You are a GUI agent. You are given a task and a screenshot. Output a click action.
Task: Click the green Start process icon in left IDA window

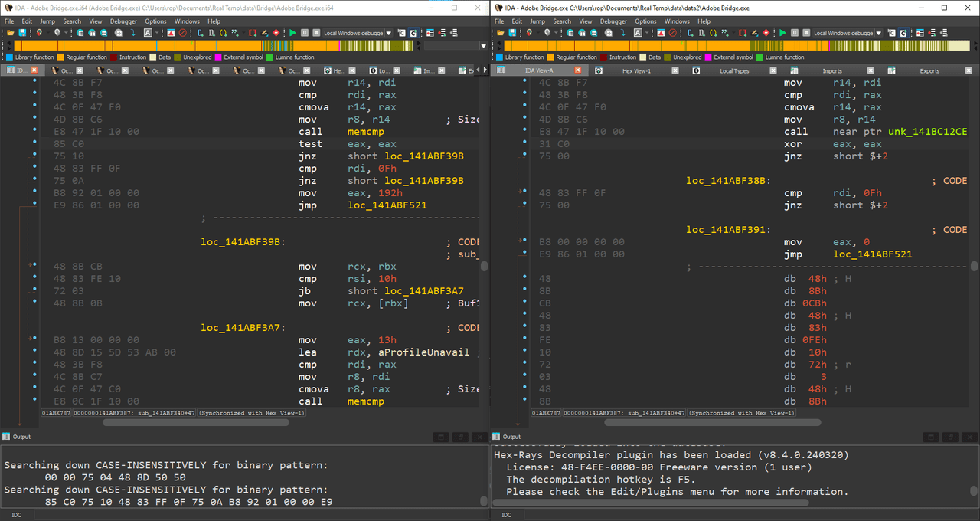pyautogui.click(x=292, y=33)
